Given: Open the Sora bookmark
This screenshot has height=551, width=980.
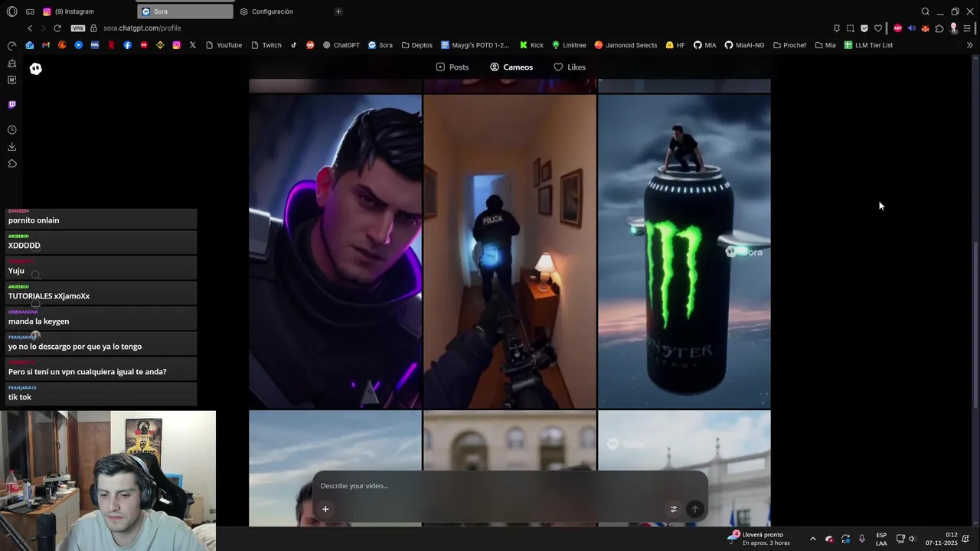Looking at the screenshot, I should click(381, 45).
